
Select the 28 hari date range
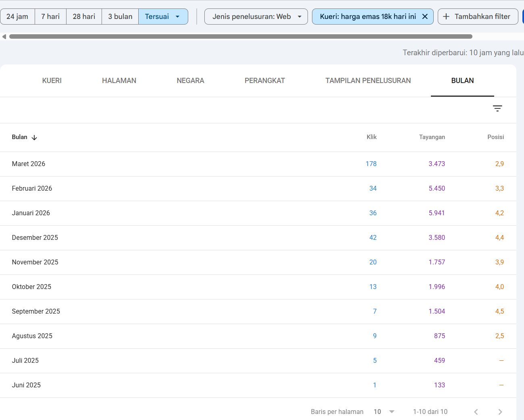pos(84,17)
